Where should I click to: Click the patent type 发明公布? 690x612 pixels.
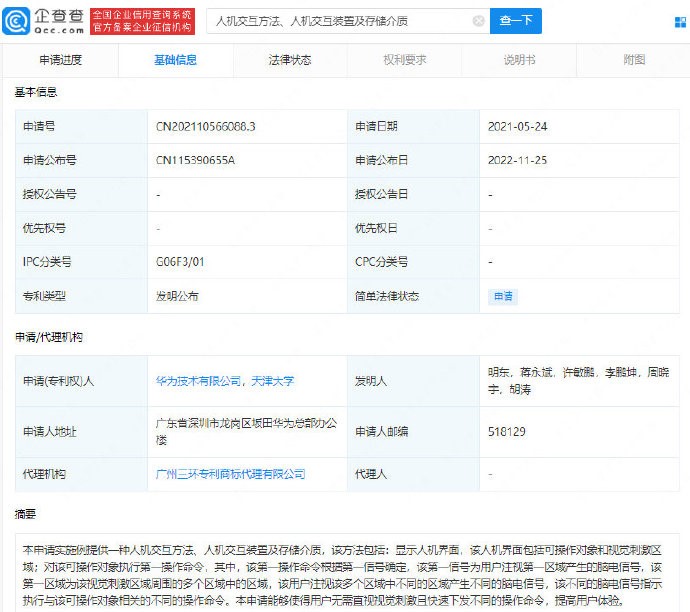pyautogui.click(x=177, y=296)
